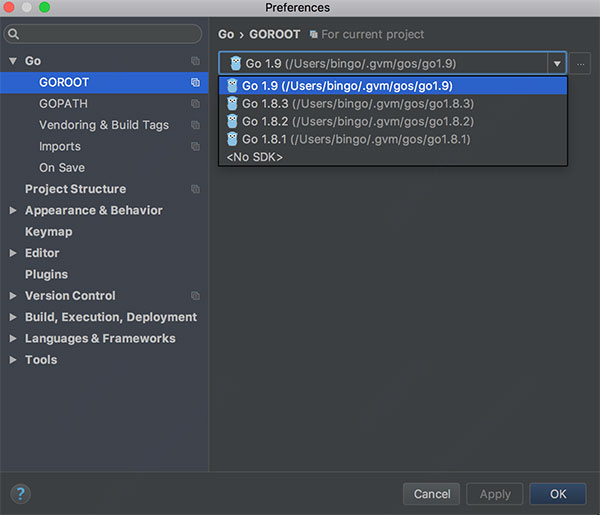Click Build, Execution, Deployment label
This screenshot has height=515, width=600.
(x=111, y=317)
